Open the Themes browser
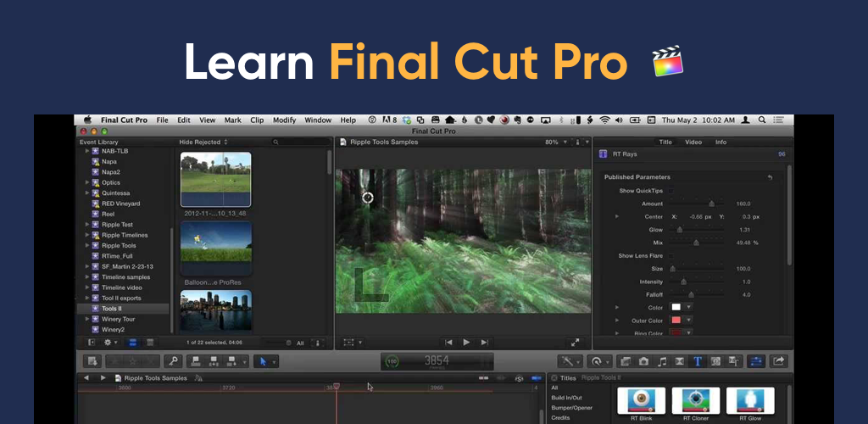 733,361
